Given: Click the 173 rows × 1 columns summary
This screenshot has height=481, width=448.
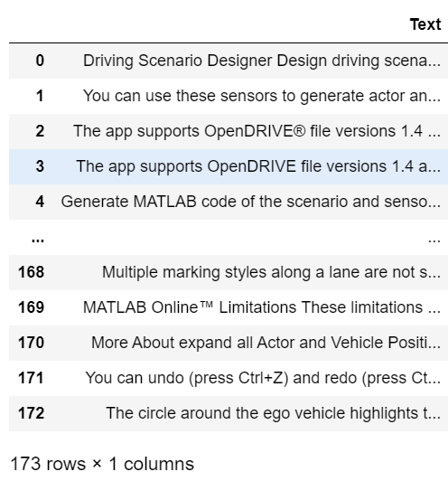Looking at the screenshot, I should pyautogui.click(x=102, y=464).
